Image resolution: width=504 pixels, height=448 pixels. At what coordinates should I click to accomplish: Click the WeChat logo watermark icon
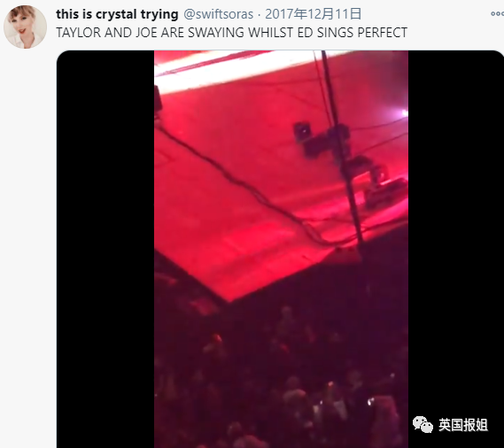[x=423, y=425]
